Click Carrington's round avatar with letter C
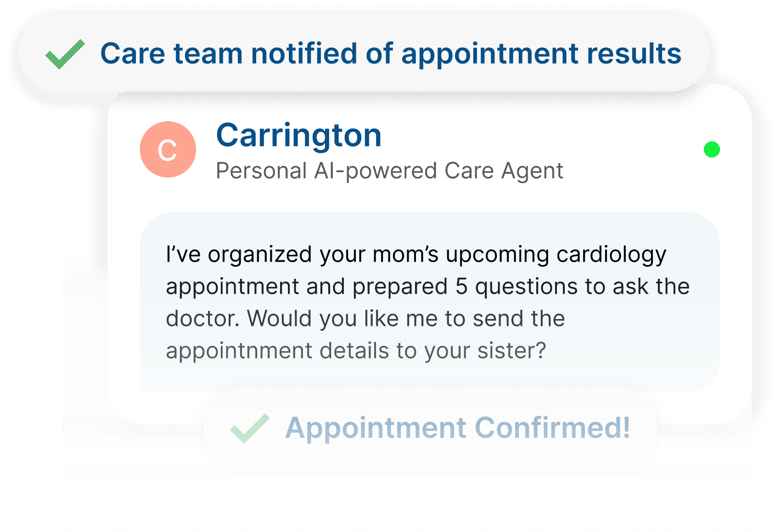The height and width of the screenshot is (532, 781). click(168, 150)
